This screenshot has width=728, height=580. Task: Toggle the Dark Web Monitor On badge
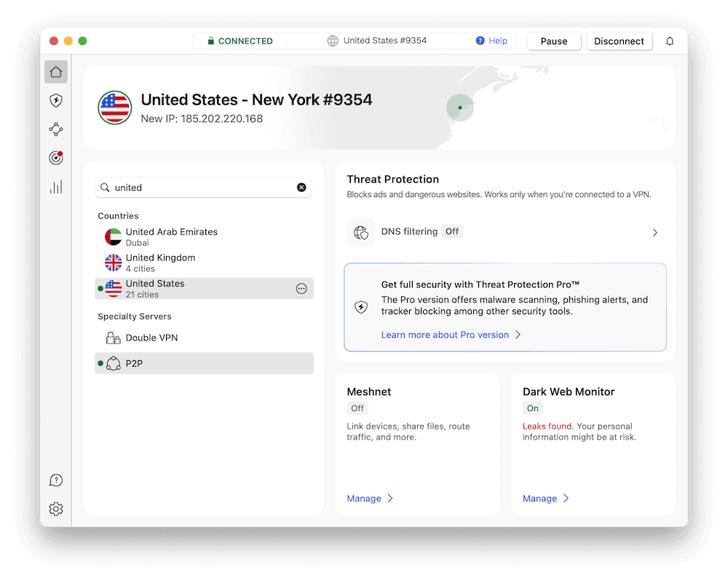(x=533, y=408)
